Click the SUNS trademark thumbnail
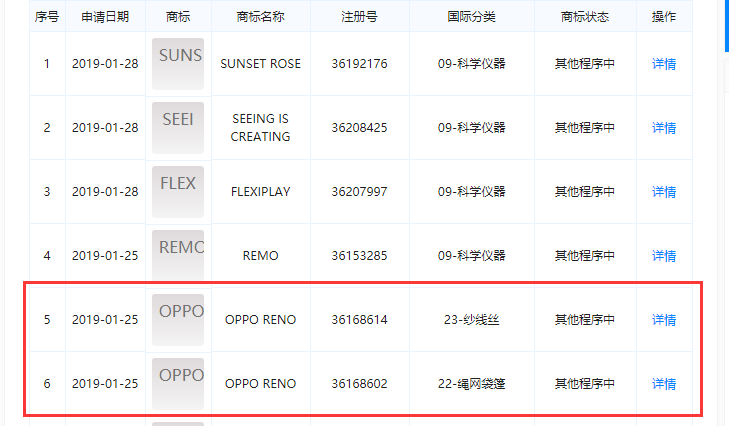 coord(178,64)
